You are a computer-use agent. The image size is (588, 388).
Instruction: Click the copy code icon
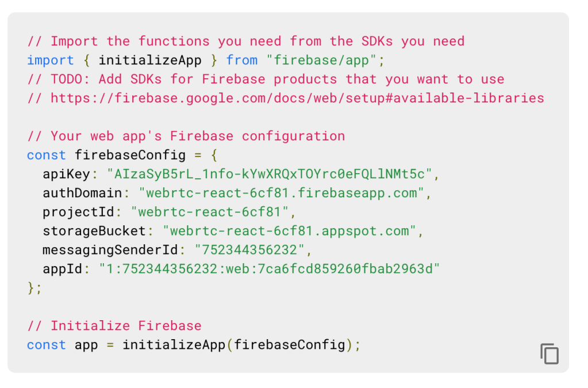[549, 353]
